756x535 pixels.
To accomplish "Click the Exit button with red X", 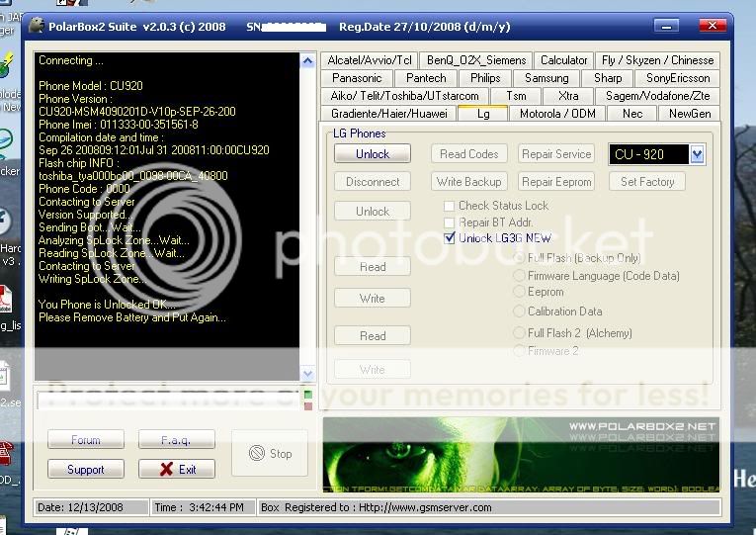I will 177,470.
